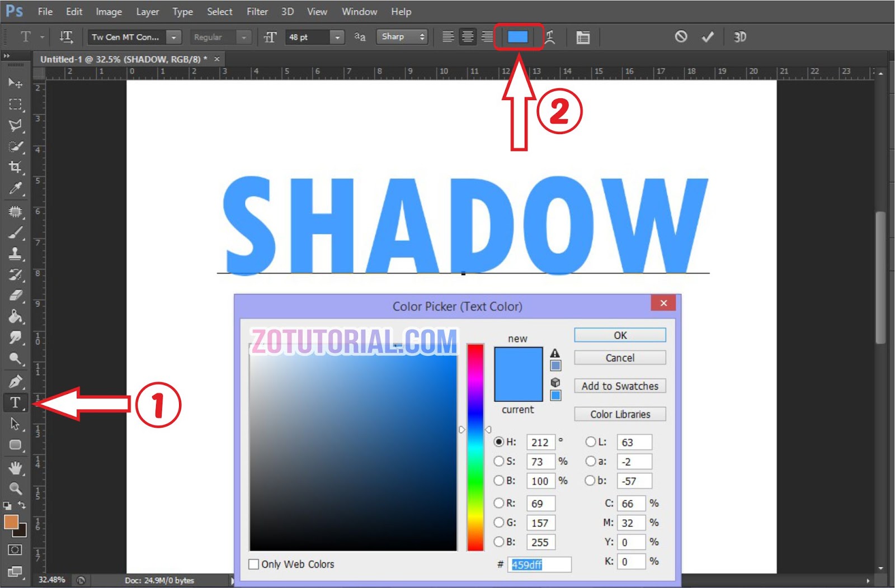Select the L lightness radio button
895x588 pixels.
591,442
